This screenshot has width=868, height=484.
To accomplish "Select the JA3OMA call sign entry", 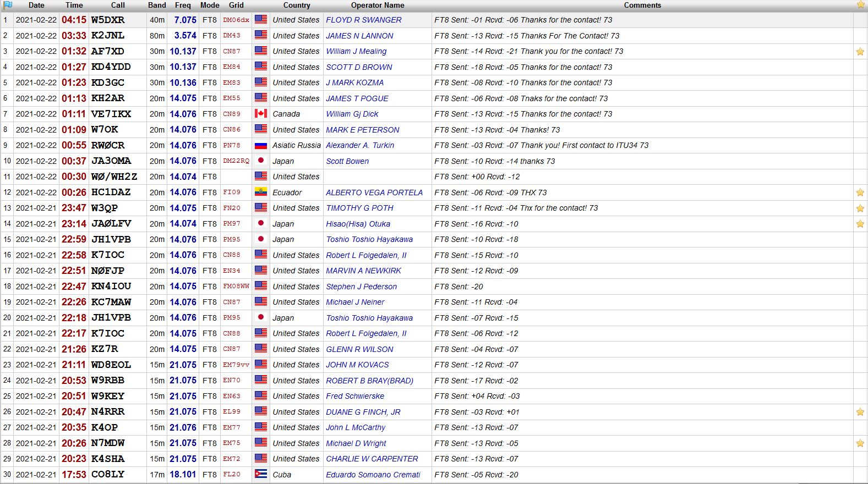I will 111,161.
